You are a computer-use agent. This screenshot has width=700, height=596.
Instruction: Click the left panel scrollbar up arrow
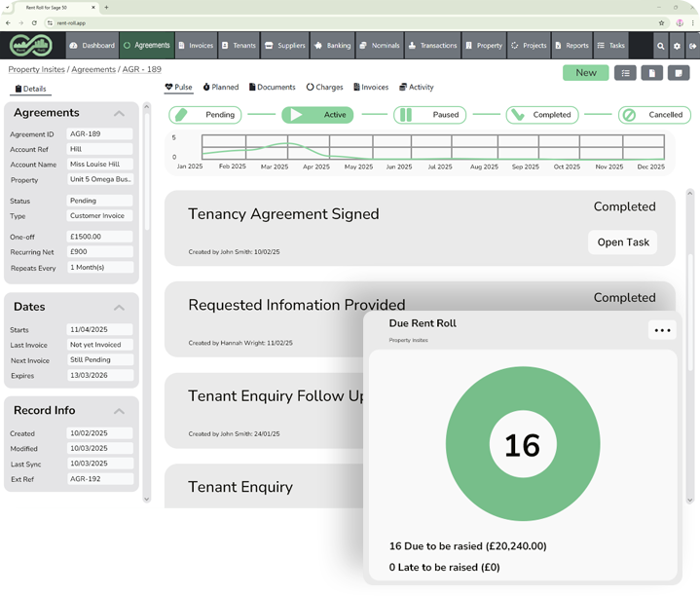click(146, 107)
